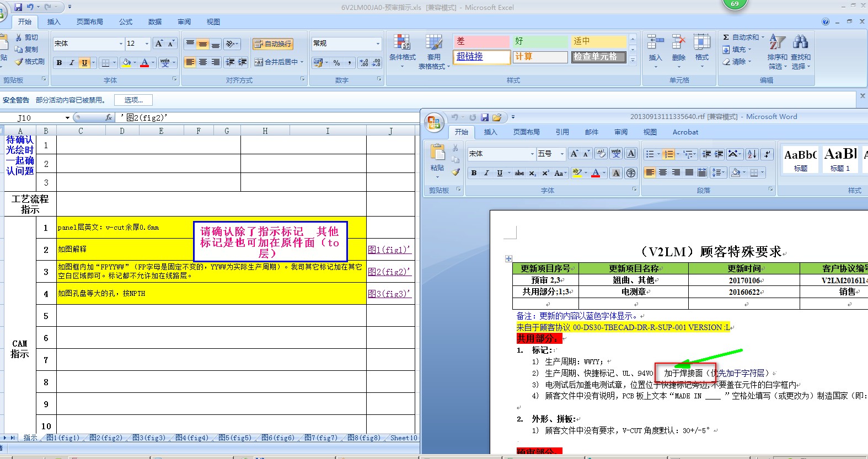Click the Format Painter (格式刷) in Excel
Image resolution: width=868 pixels, height=459 pixels.
point(30,62)
